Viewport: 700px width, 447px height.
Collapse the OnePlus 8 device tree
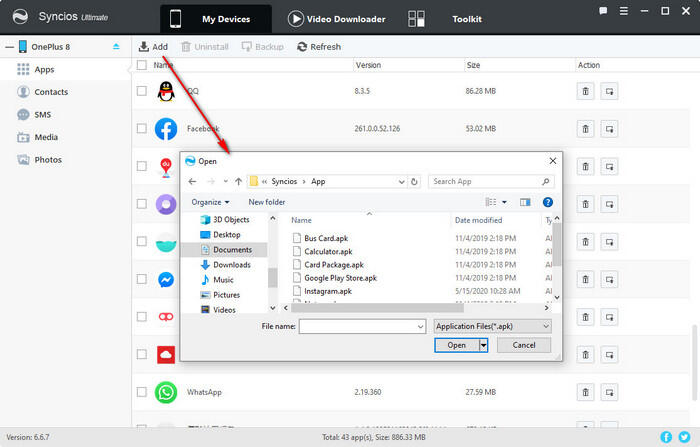(x=9, y=47)
